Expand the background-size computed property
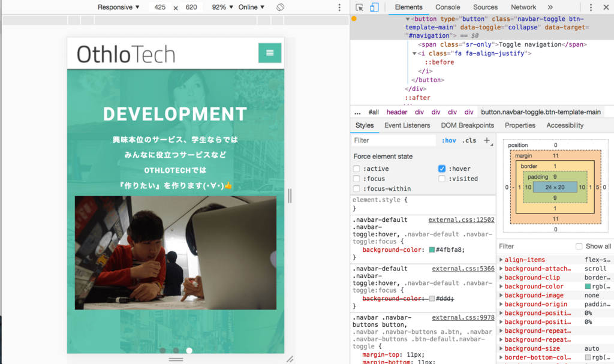614x364 pixels. coord(501,348)
